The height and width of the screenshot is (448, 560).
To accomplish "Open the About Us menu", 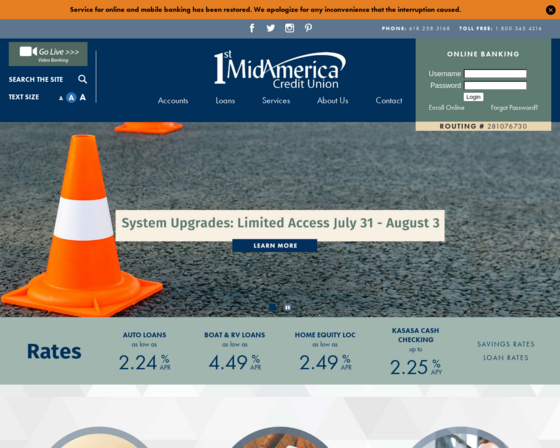I will tap(332, 101).
